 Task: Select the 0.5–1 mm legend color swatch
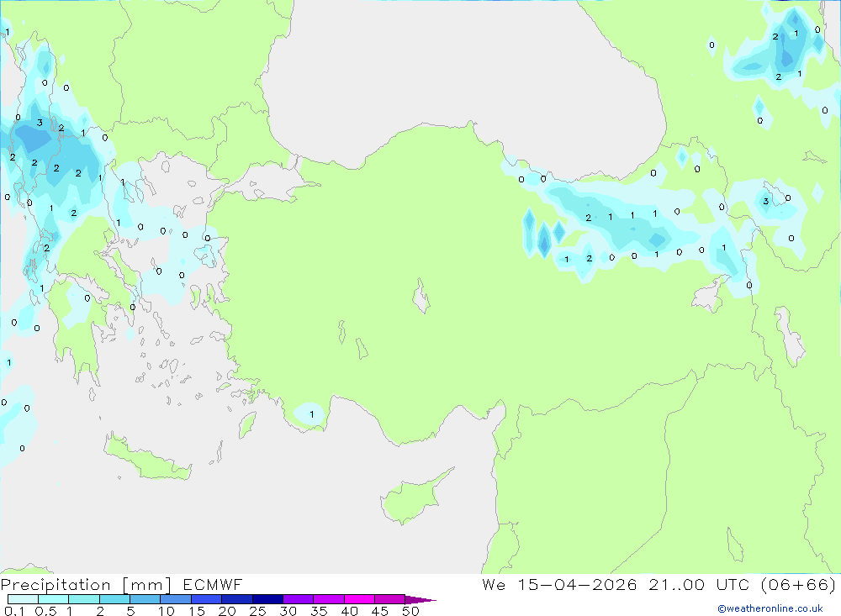(53, 599)
